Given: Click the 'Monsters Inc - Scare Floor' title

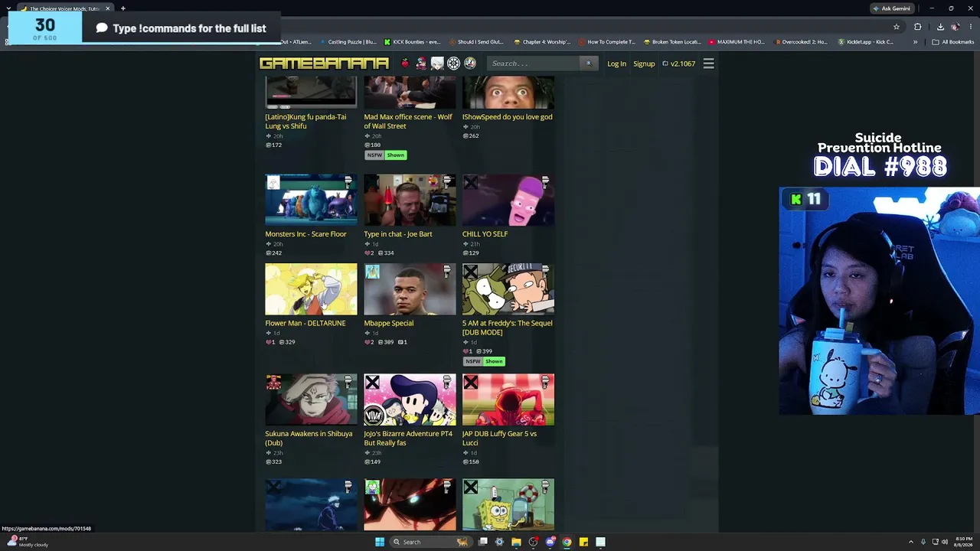Looking at the screenshot, I should click(305, 234).
